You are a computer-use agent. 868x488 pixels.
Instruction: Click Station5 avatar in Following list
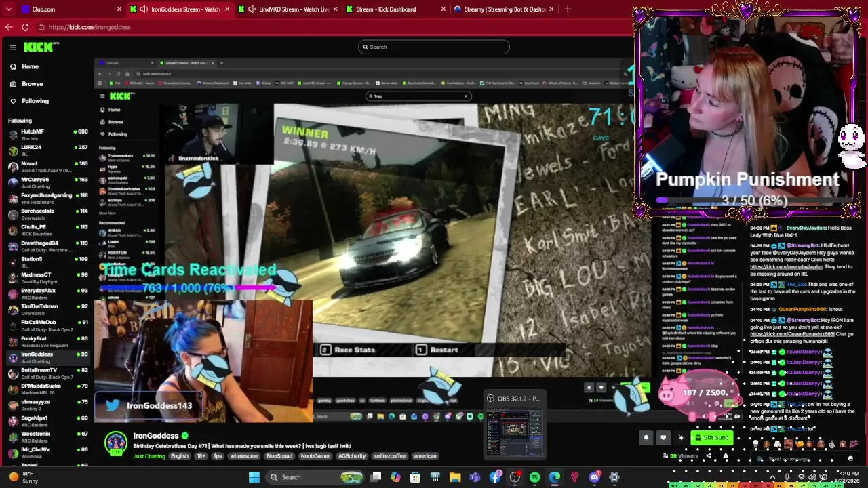click(x=13, y=262)
